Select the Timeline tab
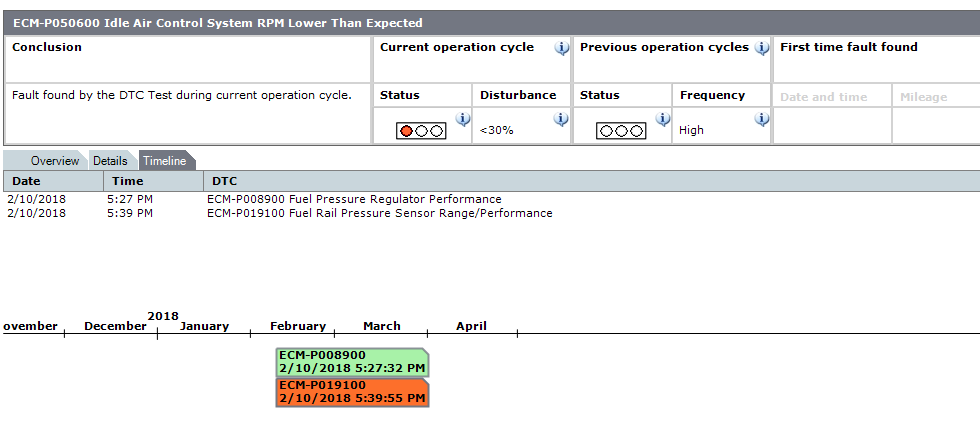This screenshot has width=980, height=435. [x=164, y=161]
